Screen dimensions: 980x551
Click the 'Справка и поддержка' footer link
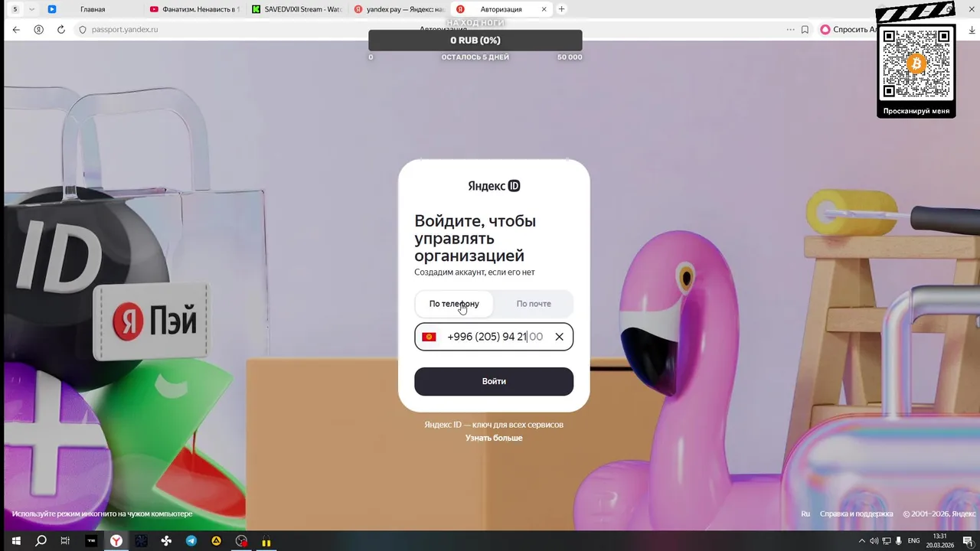coord(856,514)
